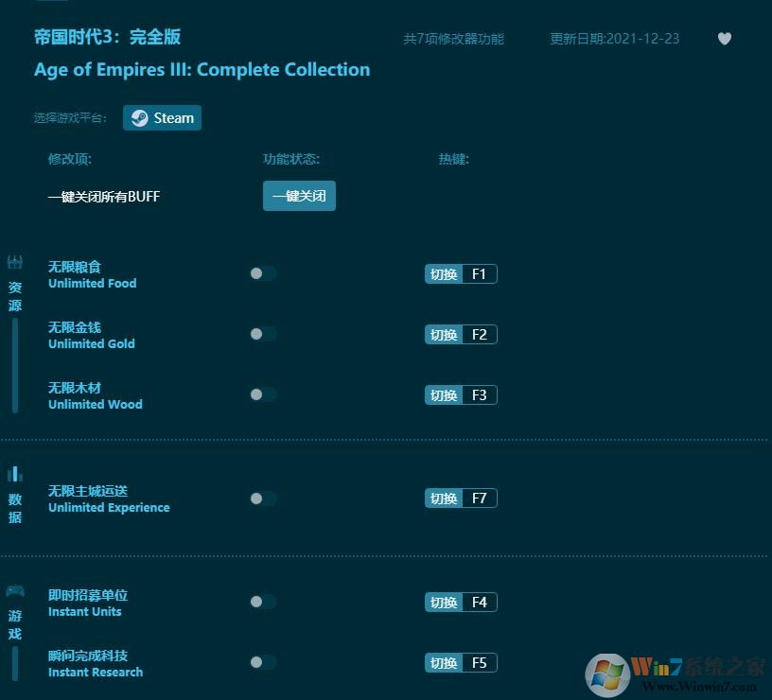The image size is (772, 700).
Task: Click 切换 next to Unlimited Food hotkey F1
Action: click(x=443, y=273)
